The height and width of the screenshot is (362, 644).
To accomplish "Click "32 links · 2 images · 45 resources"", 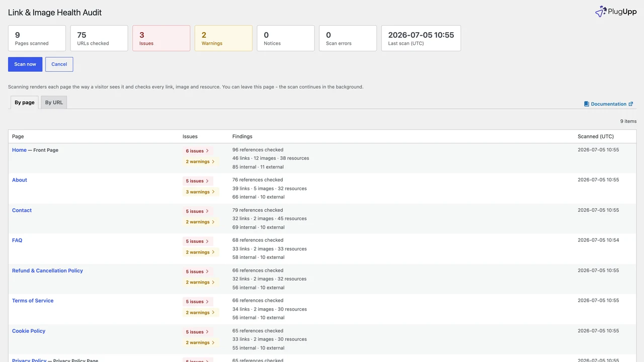I will (x=270, y=219).
